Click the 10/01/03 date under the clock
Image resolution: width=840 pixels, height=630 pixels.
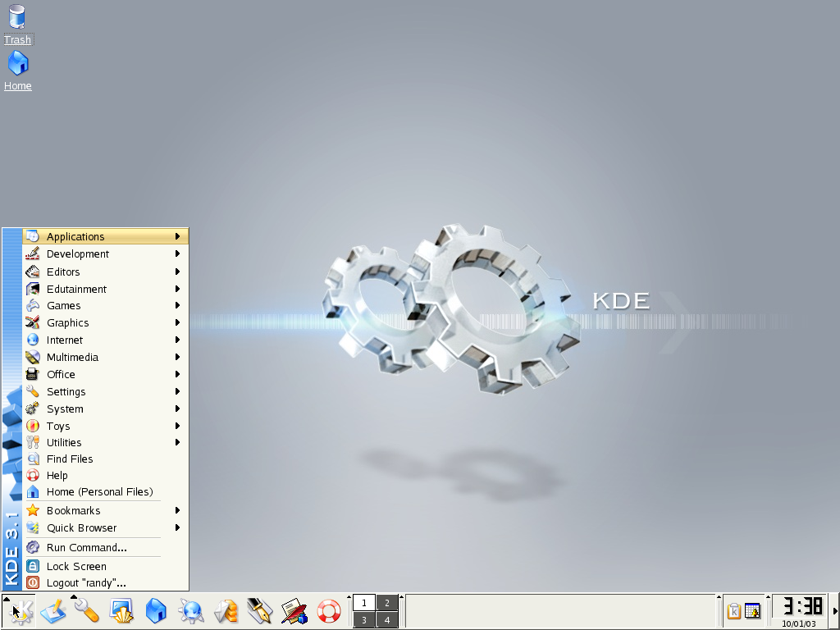pyautogui.click(x=799, y=623)
